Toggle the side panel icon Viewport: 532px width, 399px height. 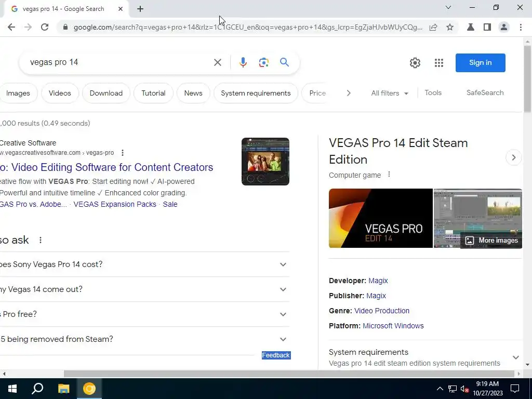click(487, 27)
